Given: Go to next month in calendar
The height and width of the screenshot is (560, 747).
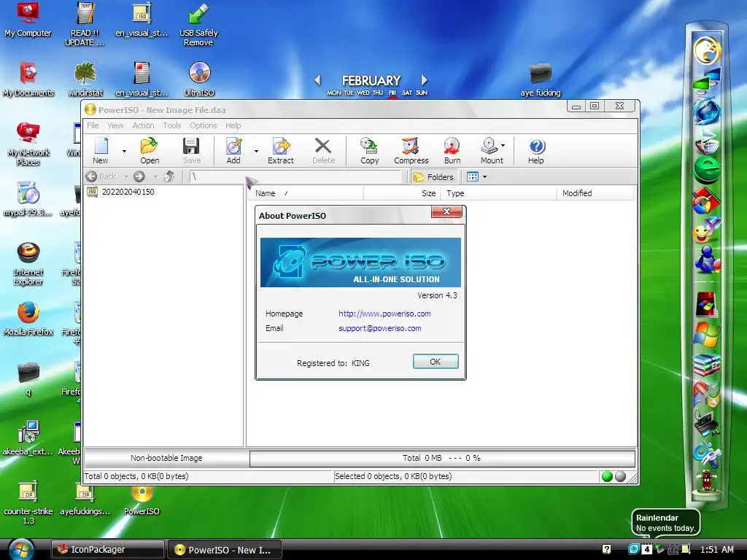Looking at the screenshot, I should [424, 80].
